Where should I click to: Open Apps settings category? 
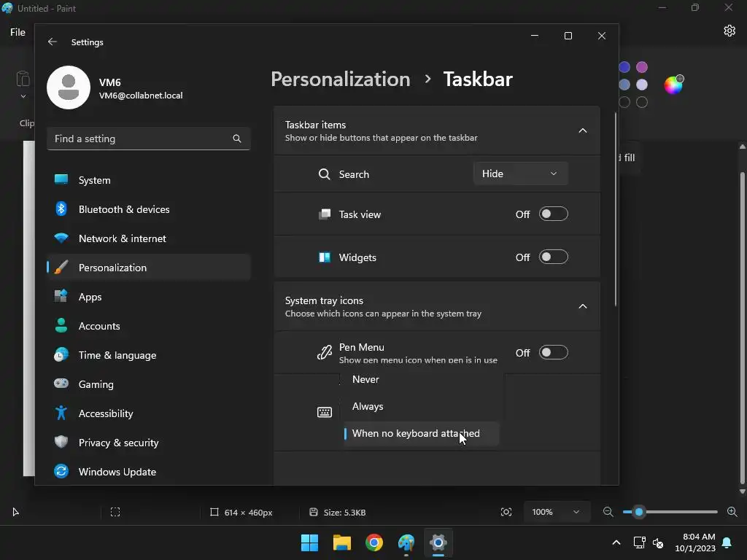(149, 297)
